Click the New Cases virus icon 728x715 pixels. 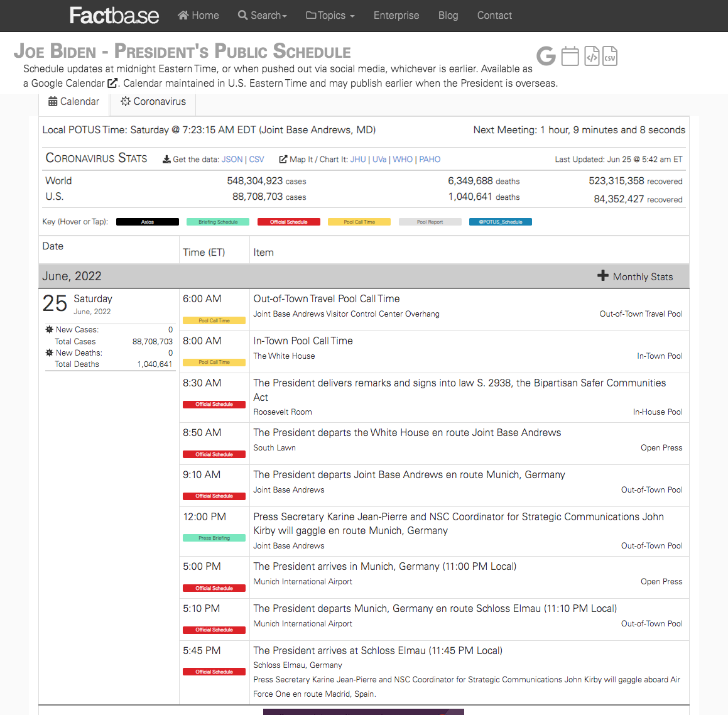pos(49,330)
